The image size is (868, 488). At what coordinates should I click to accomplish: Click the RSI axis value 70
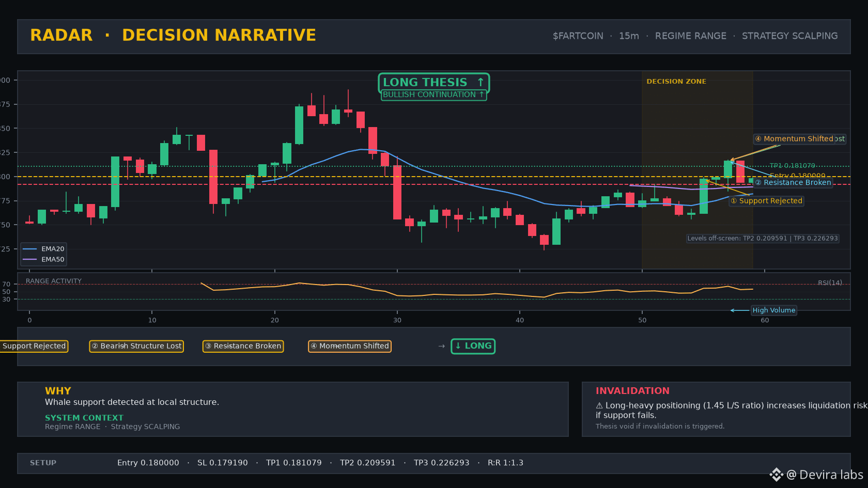click(x=6, y=284)
